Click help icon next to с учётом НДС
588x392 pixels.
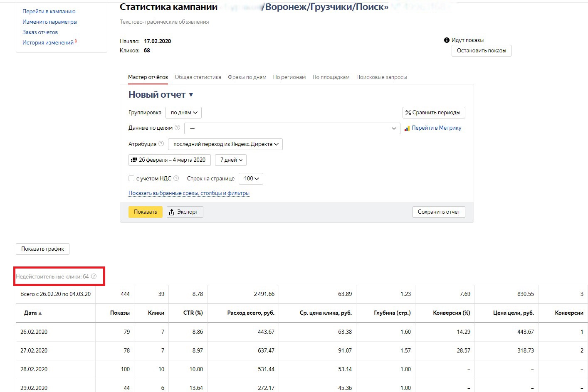[x=176, y=178]
